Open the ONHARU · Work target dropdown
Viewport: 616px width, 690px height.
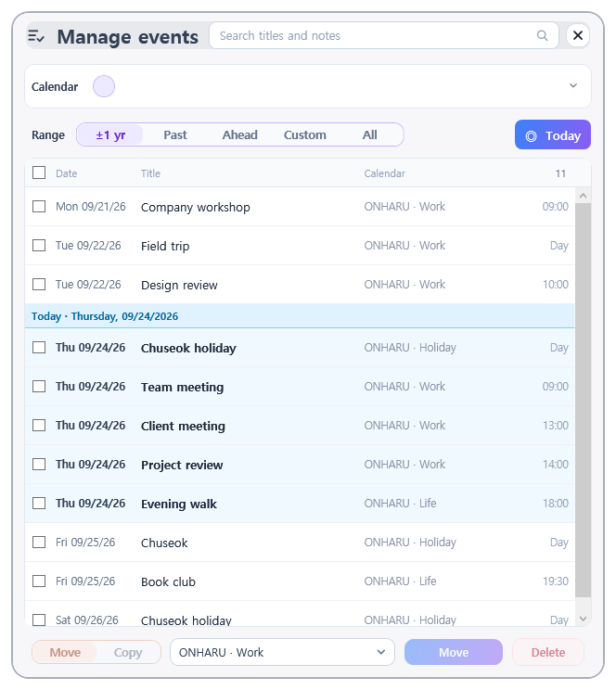pyautogui.click(x=282, y=652)
